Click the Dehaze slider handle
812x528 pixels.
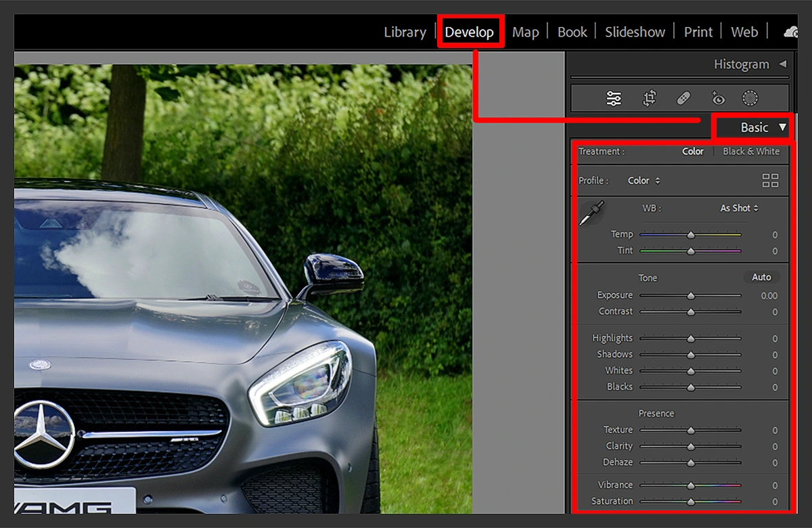point(691,463)
